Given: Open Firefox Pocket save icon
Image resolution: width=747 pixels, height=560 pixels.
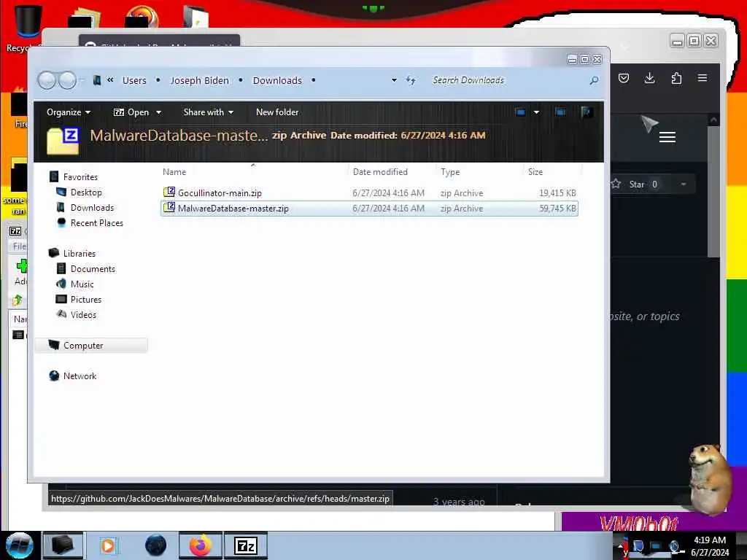Looking at the screenshot, I should (624, 78).
